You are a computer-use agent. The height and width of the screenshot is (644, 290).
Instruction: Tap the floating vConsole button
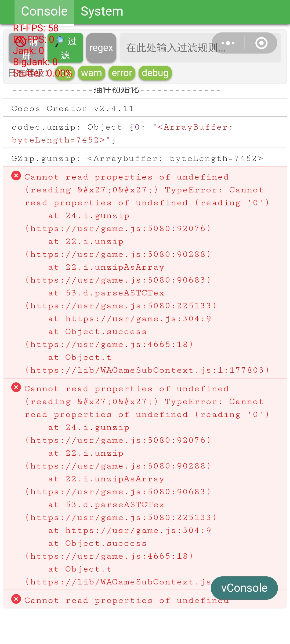244,588
